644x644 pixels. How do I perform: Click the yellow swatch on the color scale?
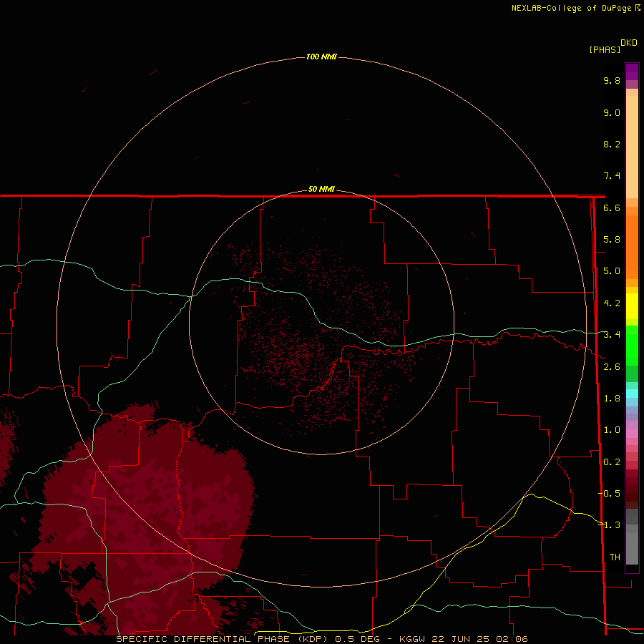point(632,306)
